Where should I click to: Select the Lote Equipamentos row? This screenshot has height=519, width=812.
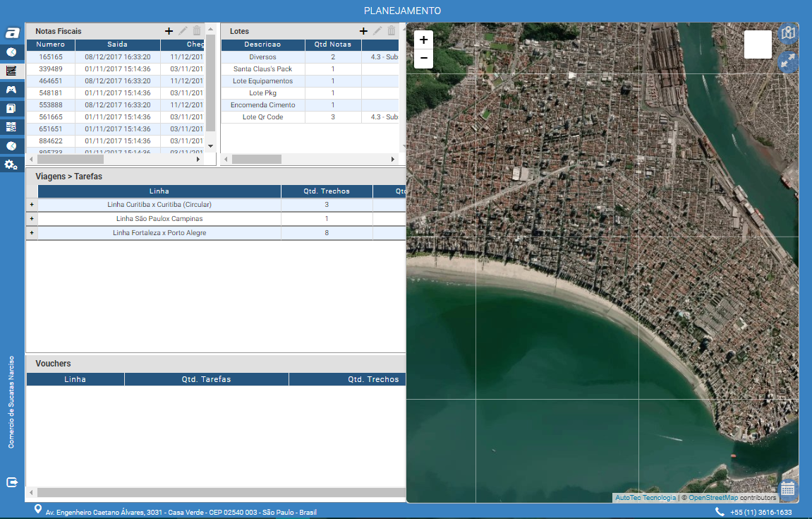click(310, 81)
